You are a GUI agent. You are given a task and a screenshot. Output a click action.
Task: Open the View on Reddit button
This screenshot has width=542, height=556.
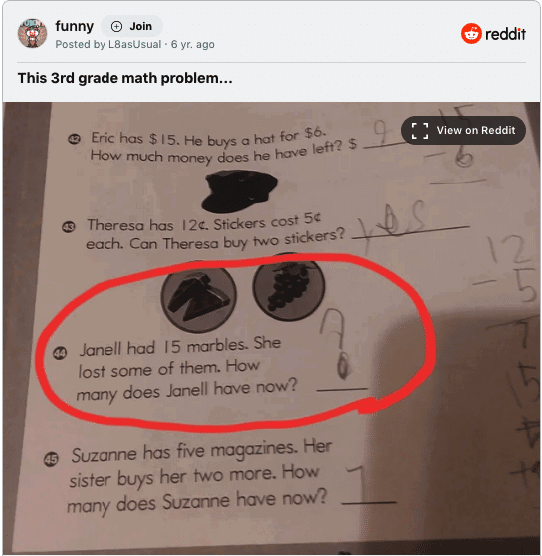click(x=463, y=130)
